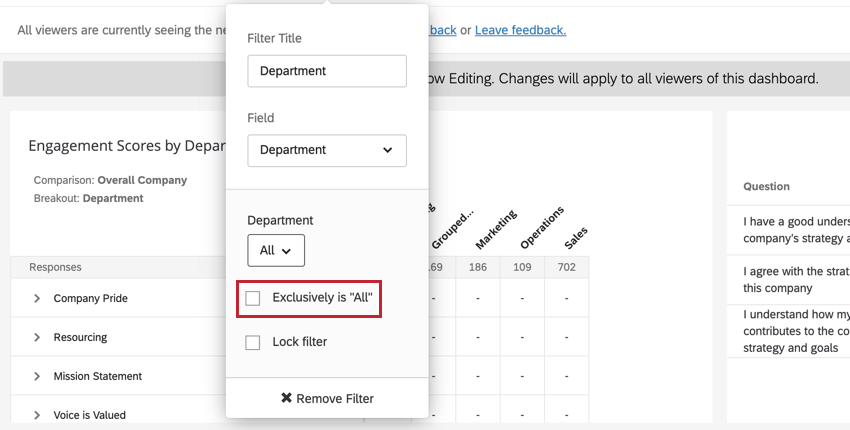Expand the Company Pride row chevron
The image size is (850, 430).
point(37,299)
